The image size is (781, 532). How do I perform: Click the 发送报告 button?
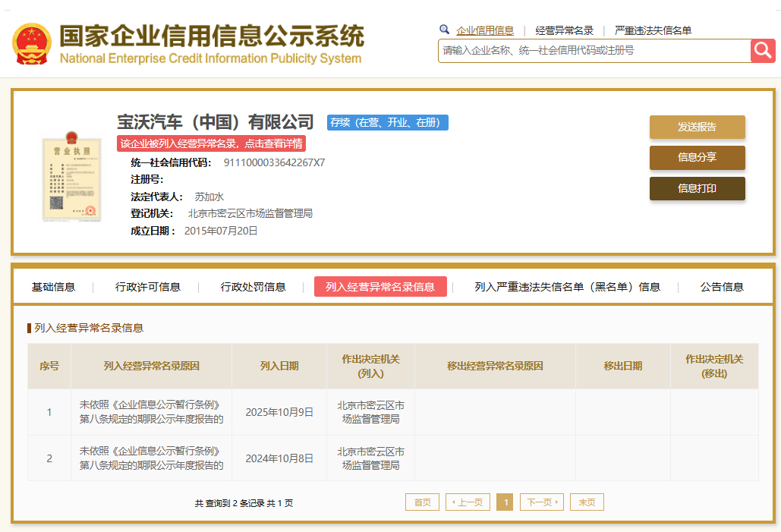point(697,127)
